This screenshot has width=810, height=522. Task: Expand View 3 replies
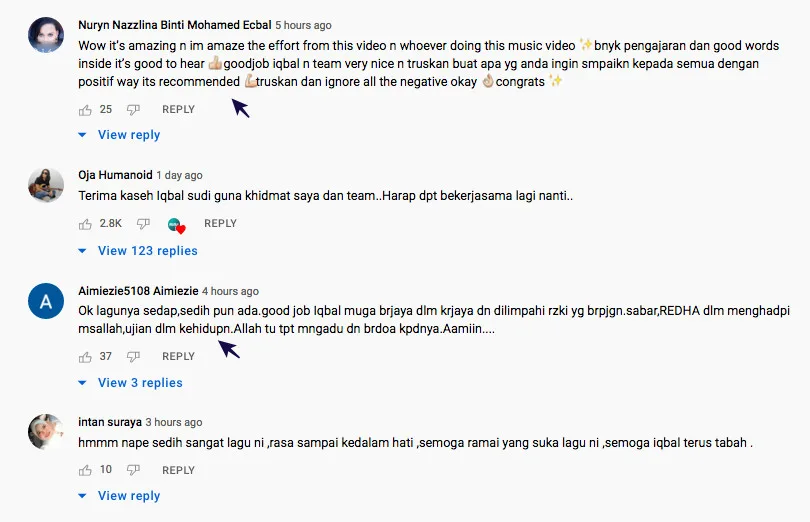pos(130,383)
